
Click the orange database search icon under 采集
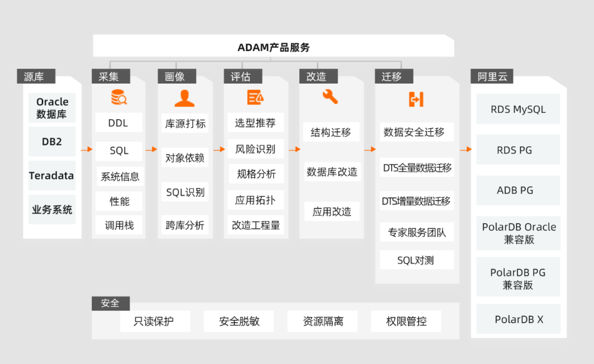pyautogui.click(x=119, y=97)
